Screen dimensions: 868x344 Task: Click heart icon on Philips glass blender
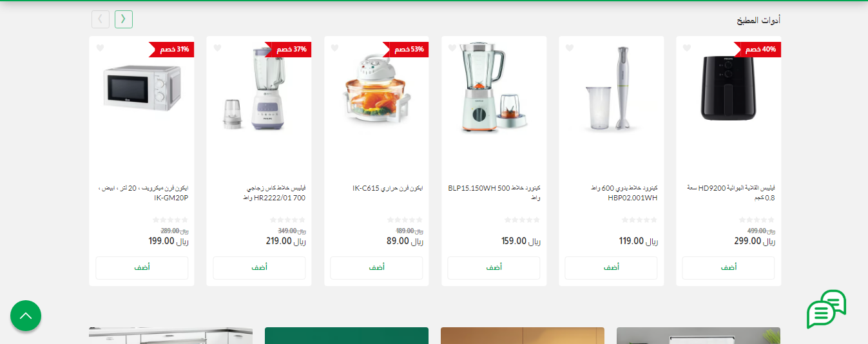coord(217,48)
